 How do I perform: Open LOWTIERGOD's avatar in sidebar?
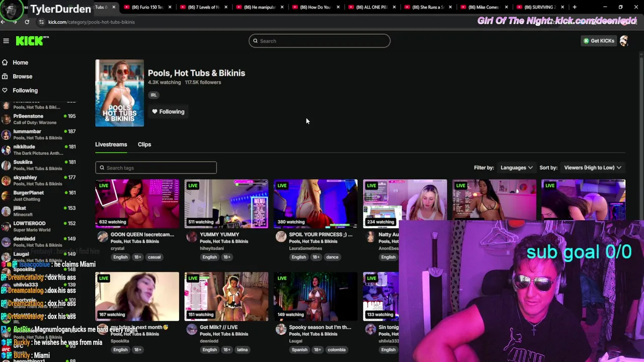[6, 226]
